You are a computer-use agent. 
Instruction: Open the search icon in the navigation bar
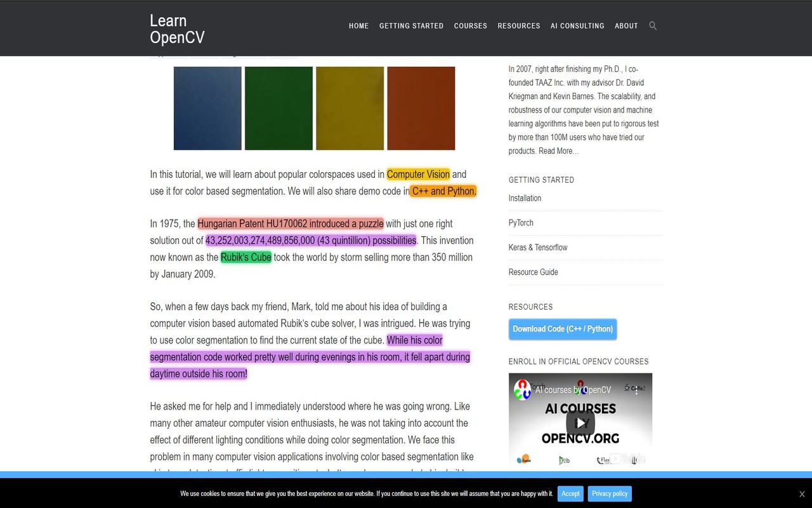point(653,26)
